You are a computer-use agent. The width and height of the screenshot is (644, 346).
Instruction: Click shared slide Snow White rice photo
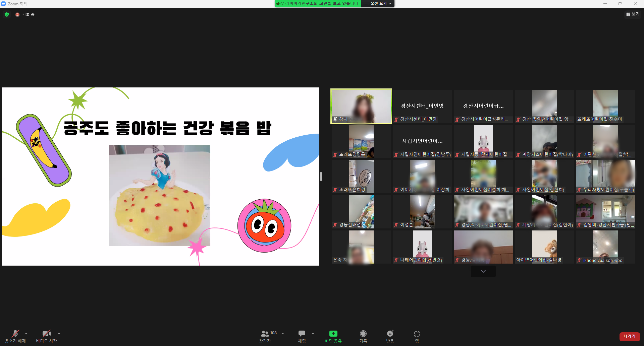tap(159, 195)
